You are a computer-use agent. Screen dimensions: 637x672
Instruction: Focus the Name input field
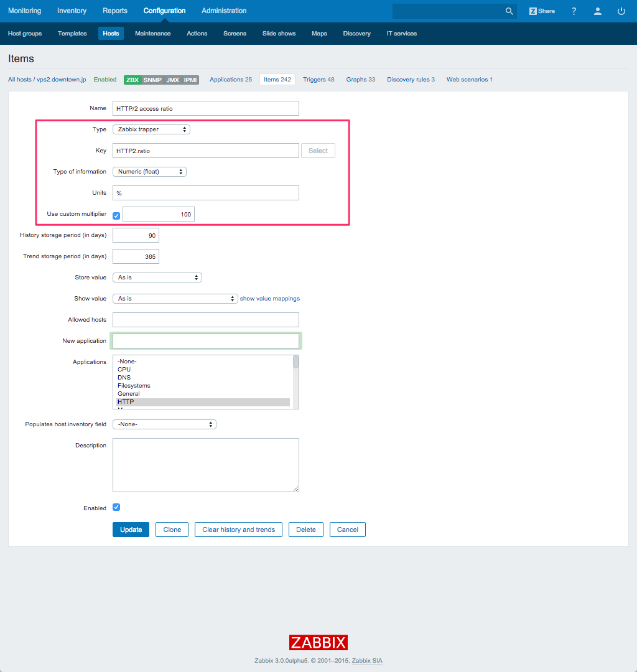point(206,108)
